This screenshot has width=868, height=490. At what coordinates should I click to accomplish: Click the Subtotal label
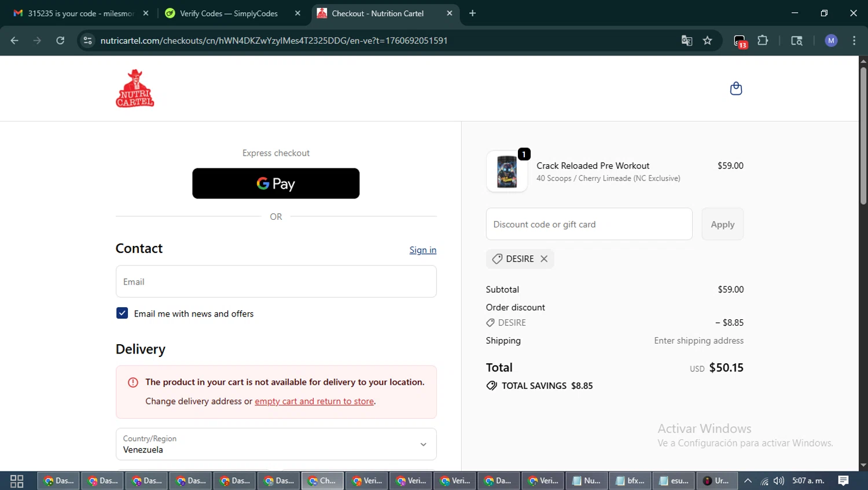point(502,289)
